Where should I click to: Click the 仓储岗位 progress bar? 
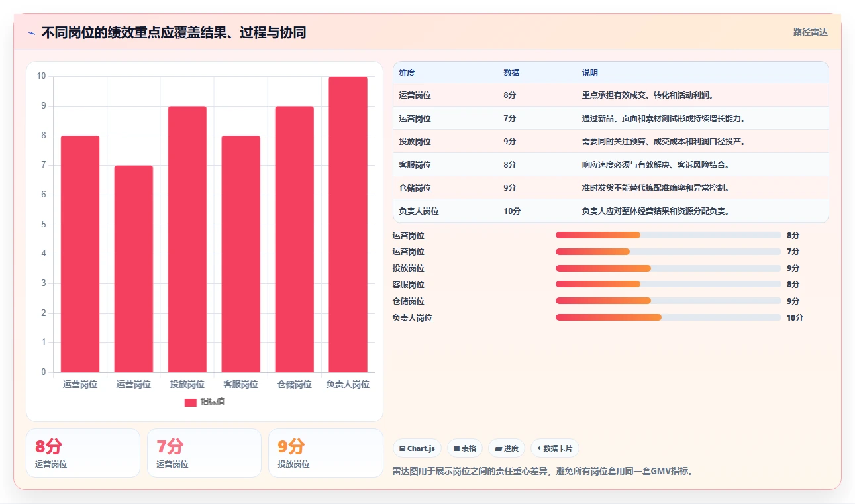668,301
